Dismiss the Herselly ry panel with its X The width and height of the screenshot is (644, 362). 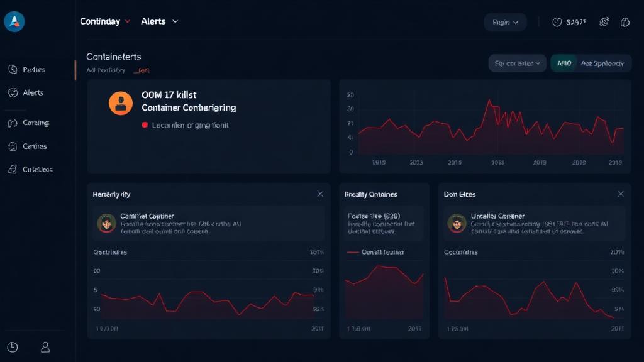coord(319,194)
